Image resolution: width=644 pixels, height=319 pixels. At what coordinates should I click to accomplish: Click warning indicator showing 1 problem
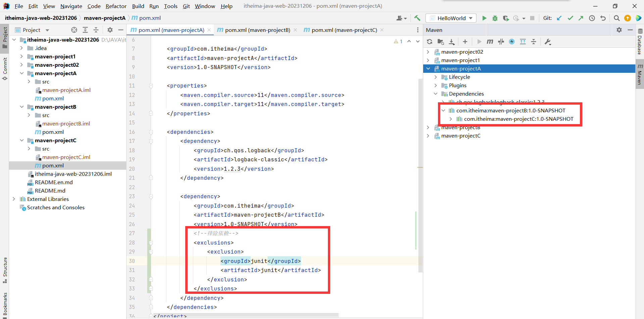tap(398, 41)
